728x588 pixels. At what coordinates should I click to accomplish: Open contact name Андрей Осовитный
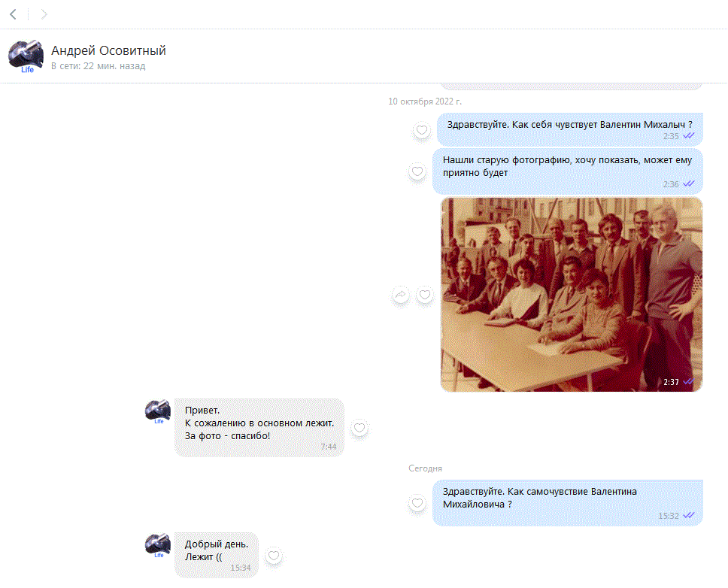point(108,50)
